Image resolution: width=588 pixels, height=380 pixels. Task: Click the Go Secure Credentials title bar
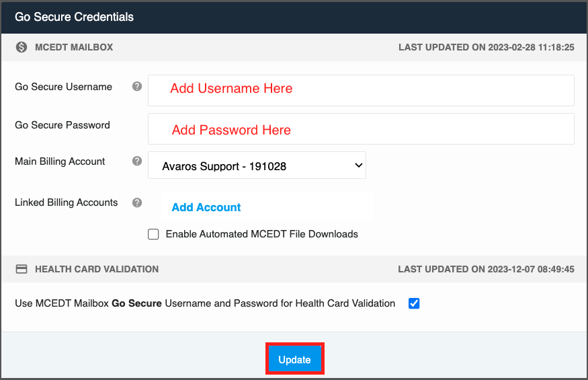(x=294, y=17)
